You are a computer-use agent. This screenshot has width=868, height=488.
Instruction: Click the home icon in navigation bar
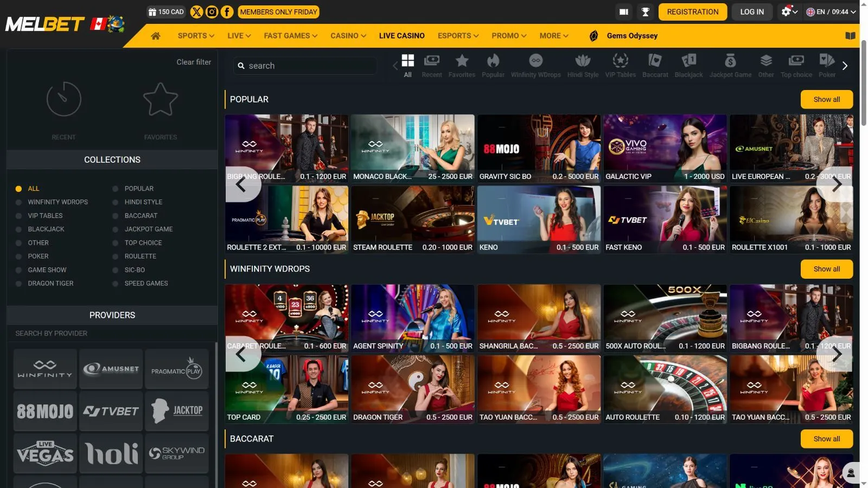click(156, 36)
